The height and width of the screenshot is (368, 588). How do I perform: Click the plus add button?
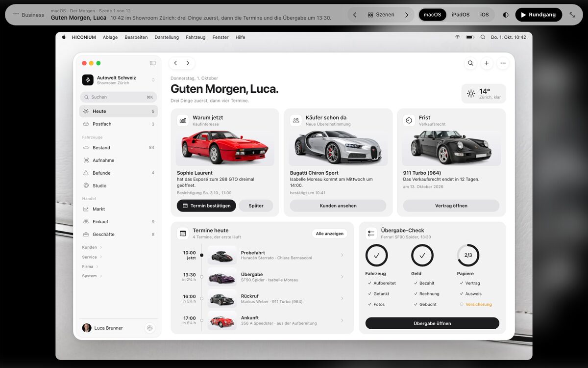coord(487,63)
